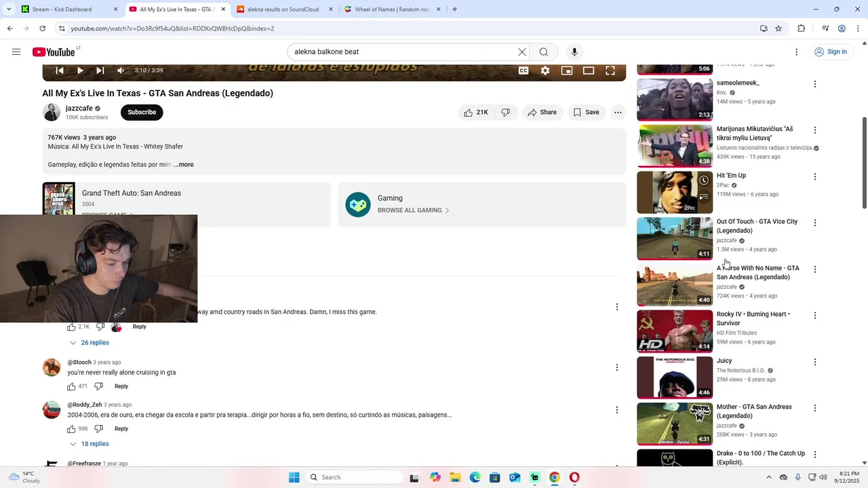Open the Hit 'Em Up video thumbnail
This screenshot has height=488, width=868.
675,192
